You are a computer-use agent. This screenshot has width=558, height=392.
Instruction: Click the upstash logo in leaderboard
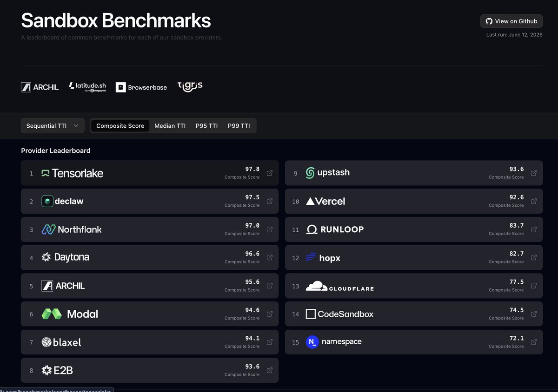click(327, 173)
